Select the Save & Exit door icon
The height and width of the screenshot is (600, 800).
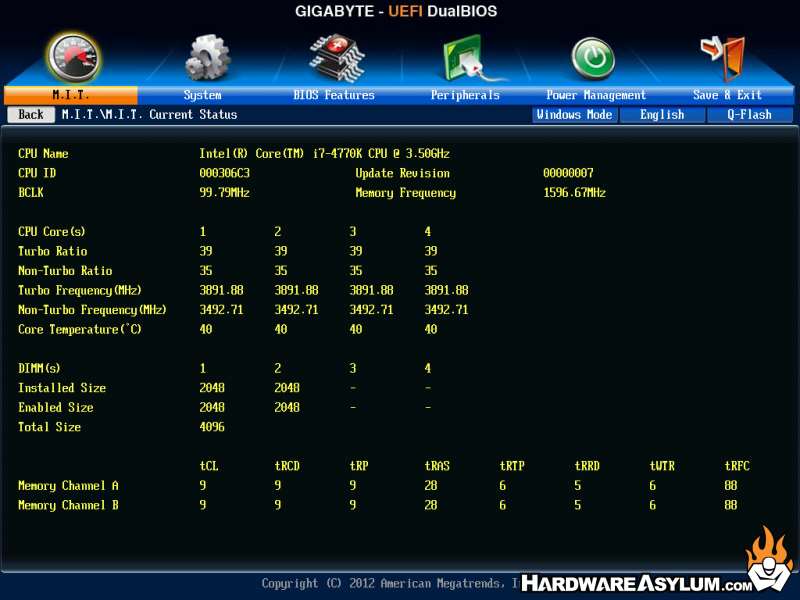[x=724, y=58]
